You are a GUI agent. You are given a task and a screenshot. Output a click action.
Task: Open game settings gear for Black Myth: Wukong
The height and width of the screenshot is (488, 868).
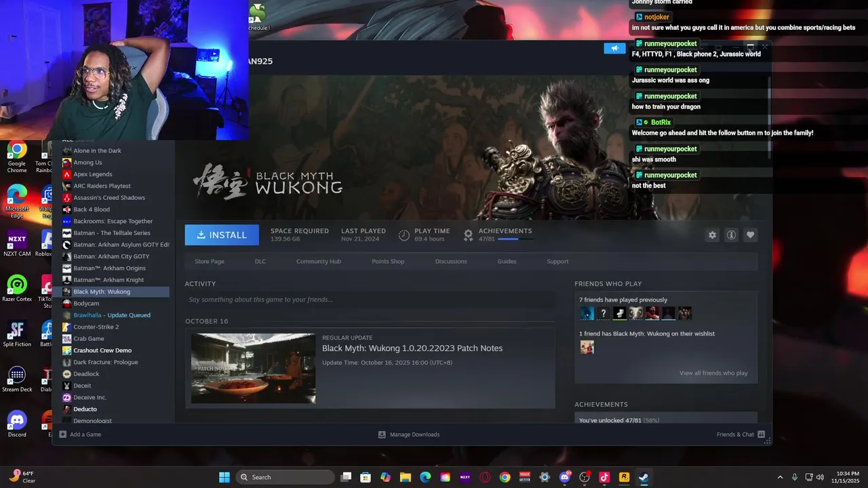[712, 235]
